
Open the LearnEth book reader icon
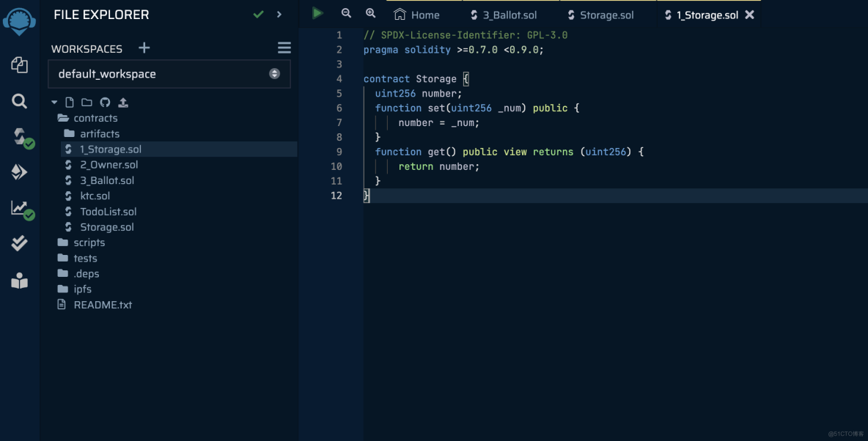(x=19, y=281)
